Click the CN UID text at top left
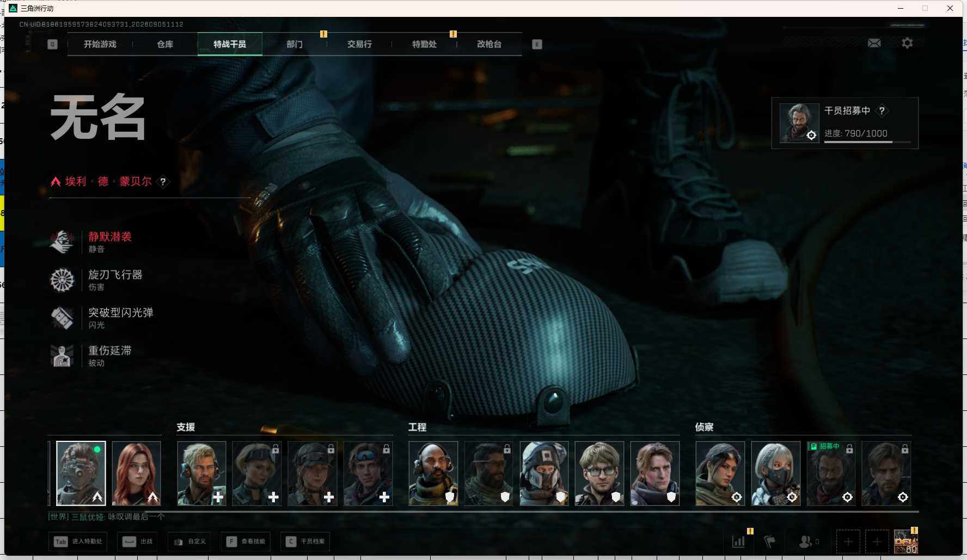 click(101, 24)
